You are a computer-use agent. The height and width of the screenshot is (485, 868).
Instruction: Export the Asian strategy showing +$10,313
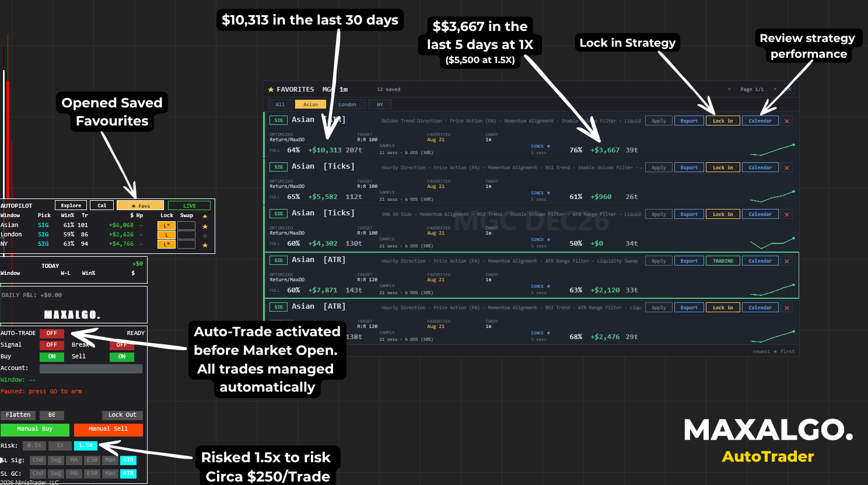689,121
